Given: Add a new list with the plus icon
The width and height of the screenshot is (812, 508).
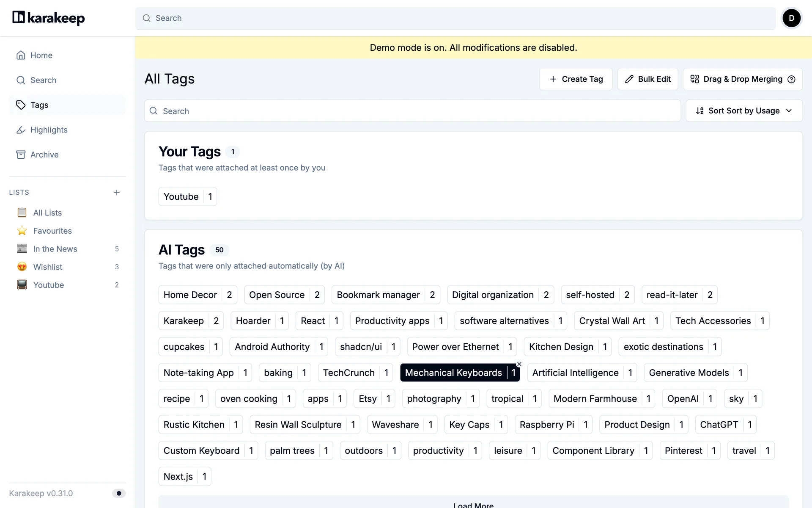Looking at the screenshot, I should [117, 193].
